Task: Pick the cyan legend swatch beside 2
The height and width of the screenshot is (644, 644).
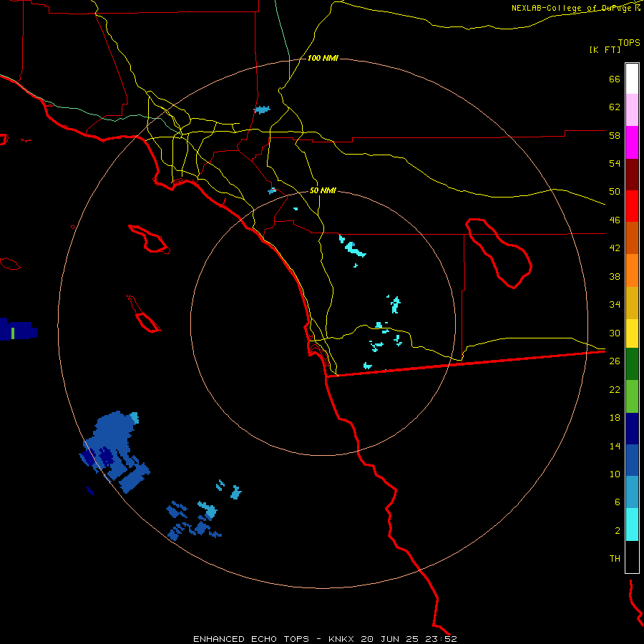Action: (x=632, y=525)
